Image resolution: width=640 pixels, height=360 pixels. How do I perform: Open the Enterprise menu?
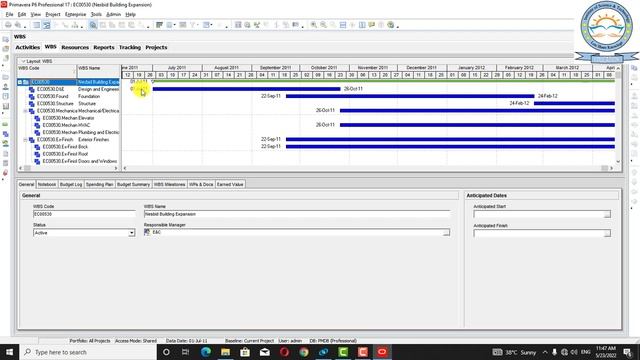76,14
